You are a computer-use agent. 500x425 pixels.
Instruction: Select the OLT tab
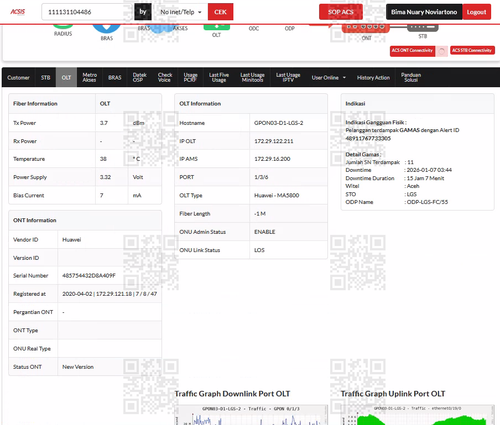pos(66,78)
